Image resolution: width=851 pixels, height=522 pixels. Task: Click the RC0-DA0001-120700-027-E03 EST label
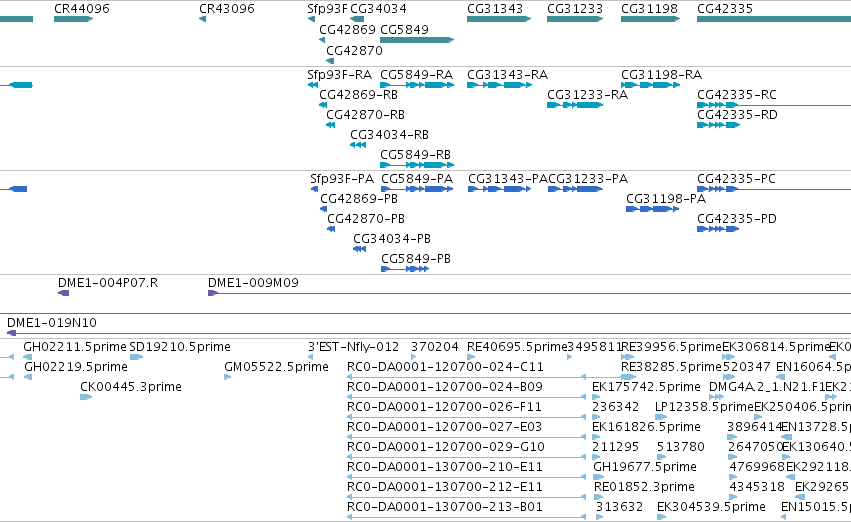(x=444, y=427)
